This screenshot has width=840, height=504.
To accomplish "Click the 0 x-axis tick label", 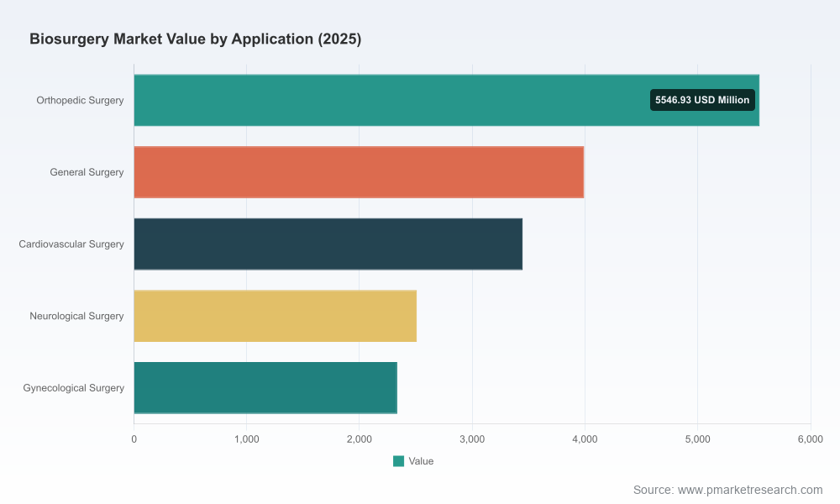I will [x=134, y=439].
